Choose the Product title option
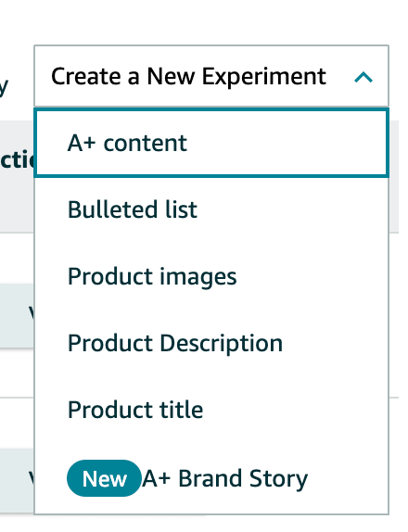 click(x=211, y=410)
